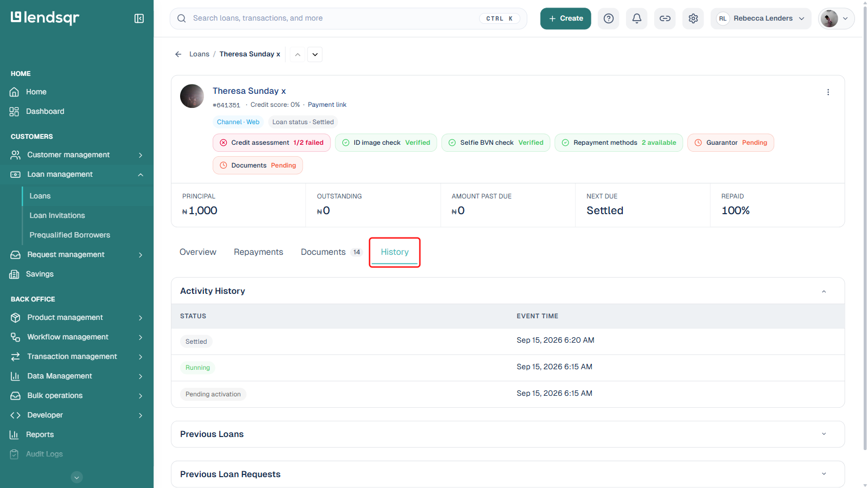This screenshot has width=868, height=488.
Task: Open the help question mark icon
Action: [x=609, y=18]
